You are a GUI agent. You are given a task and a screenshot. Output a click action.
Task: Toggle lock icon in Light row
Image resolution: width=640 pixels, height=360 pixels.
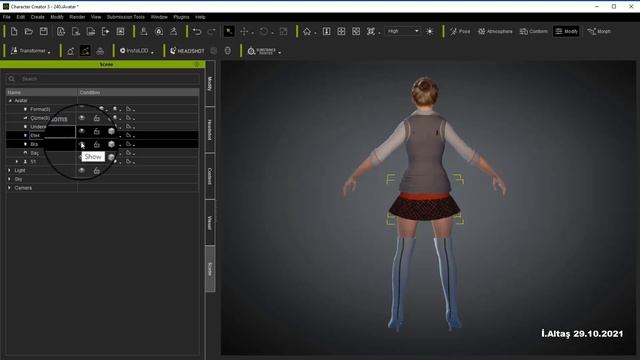[96, 171]
